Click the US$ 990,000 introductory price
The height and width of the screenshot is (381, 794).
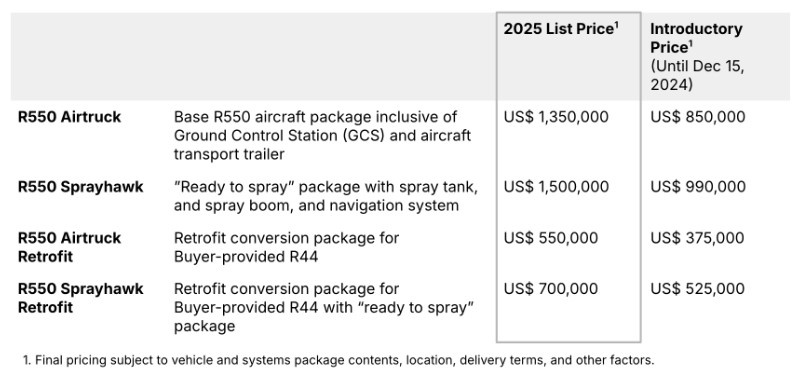click(698, 187)
